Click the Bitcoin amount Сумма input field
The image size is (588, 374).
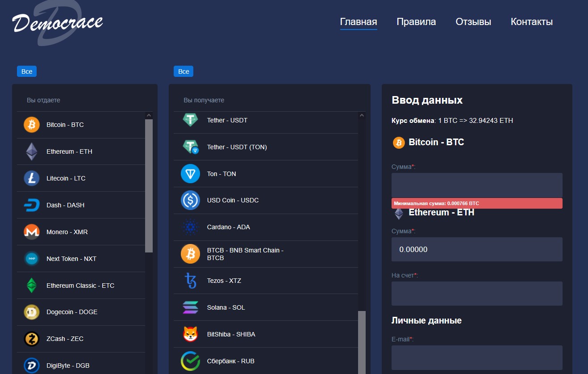pos(477,185)
